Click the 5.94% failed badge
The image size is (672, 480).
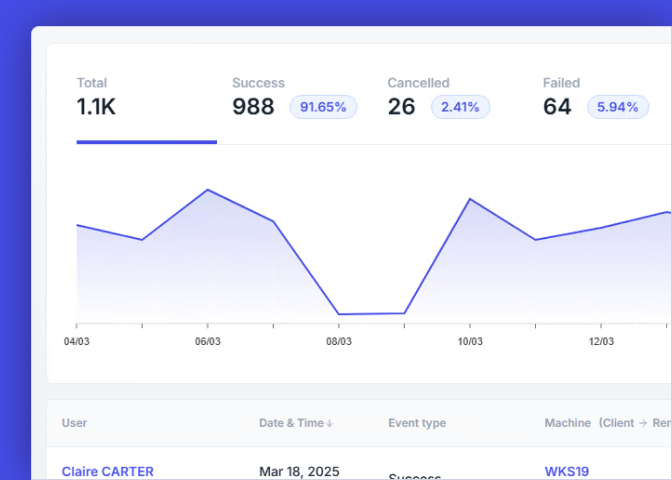[618, 107]
